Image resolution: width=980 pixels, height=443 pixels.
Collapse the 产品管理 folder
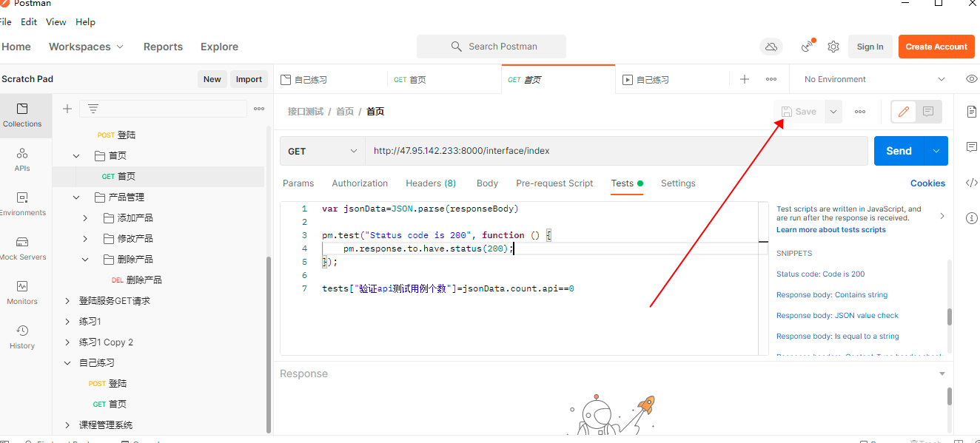[76, 197]
